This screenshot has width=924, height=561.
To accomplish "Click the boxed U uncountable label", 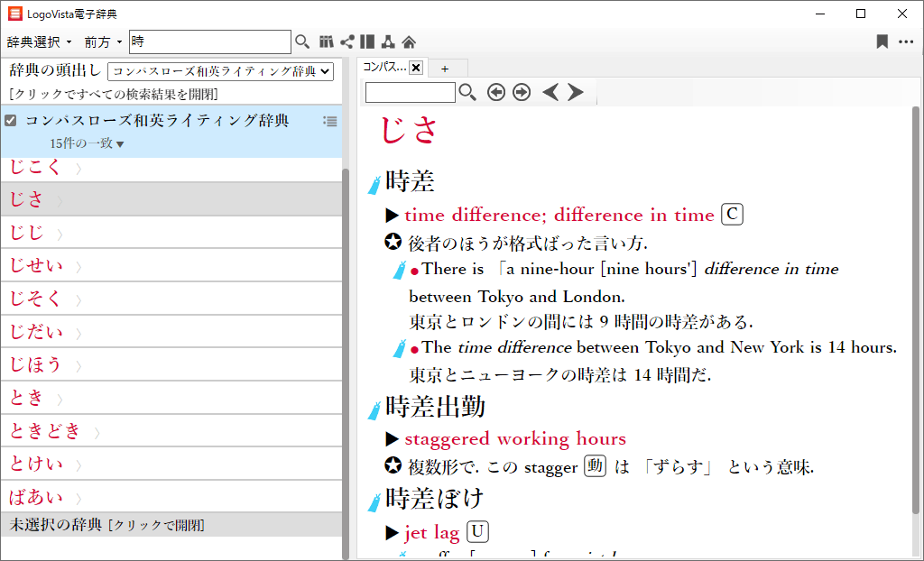I will tap(477, 532).
